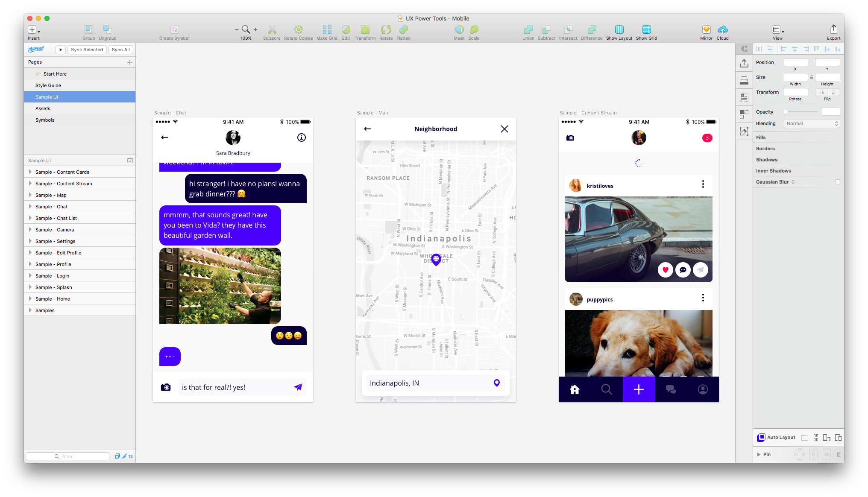This screenshot has width=868, height=497.
Task: Click the Export icon in toolbar
Action: point(833,29)
